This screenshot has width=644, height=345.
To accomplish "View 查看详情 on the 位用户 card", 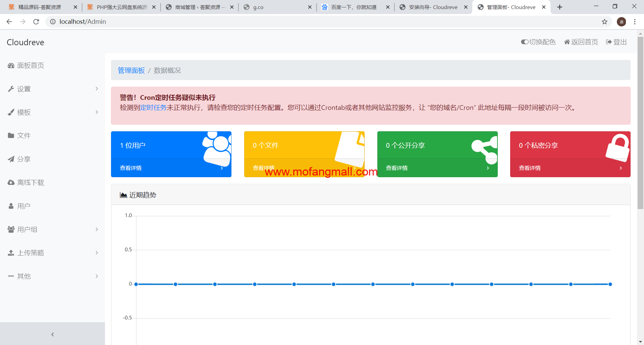I will coord(131,168).
